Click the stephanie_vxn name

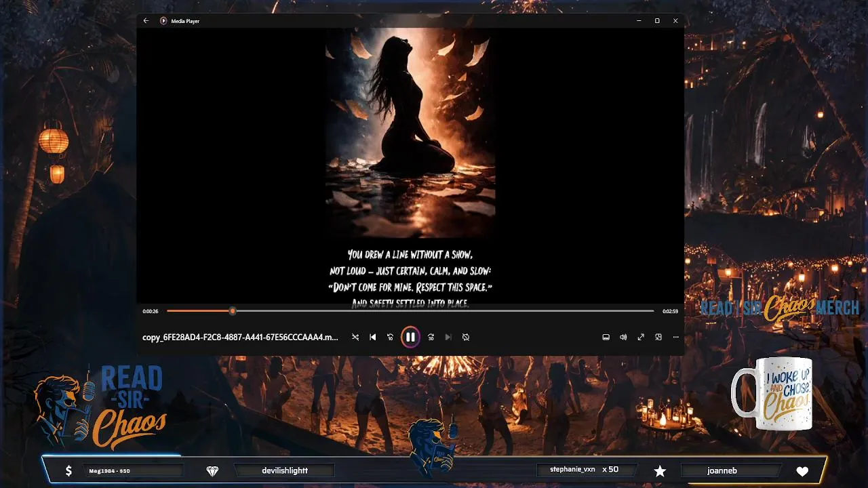(572, 469)
